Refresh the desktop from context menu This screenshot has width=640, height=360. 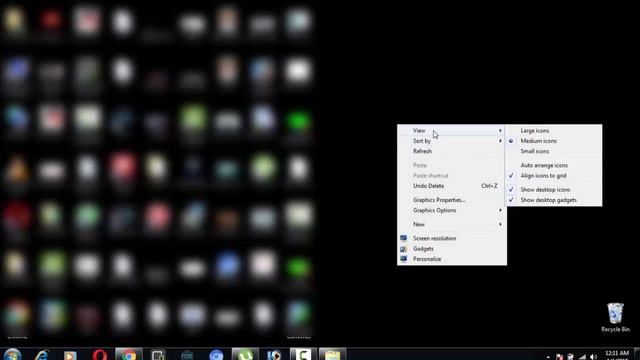(x=452, y=151)
